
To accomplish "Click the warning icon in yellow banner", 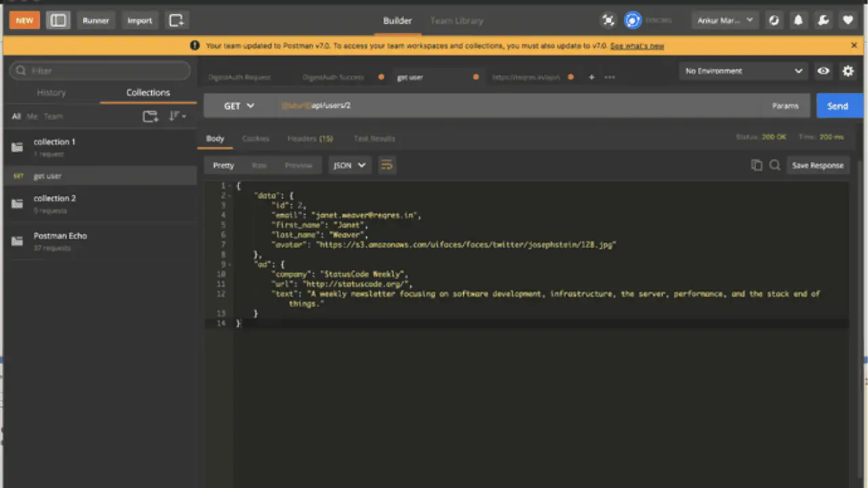I will (195, 45).
